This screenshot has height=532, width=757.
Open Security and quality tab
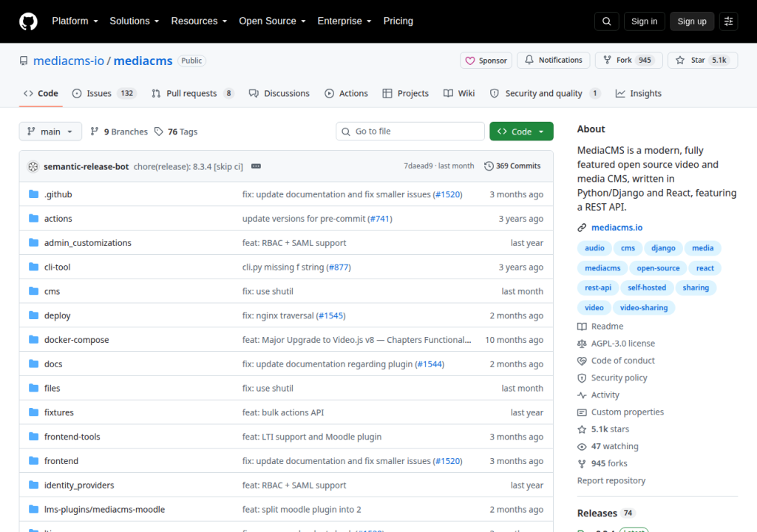point(545,93)
